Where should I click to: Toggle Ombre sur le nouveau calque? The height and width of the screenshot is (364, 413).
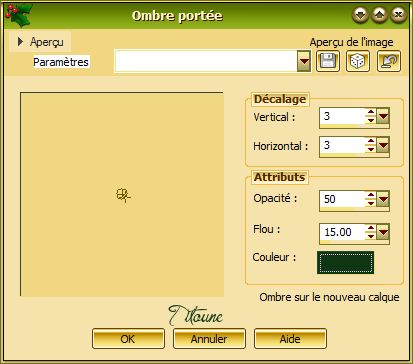329,297
